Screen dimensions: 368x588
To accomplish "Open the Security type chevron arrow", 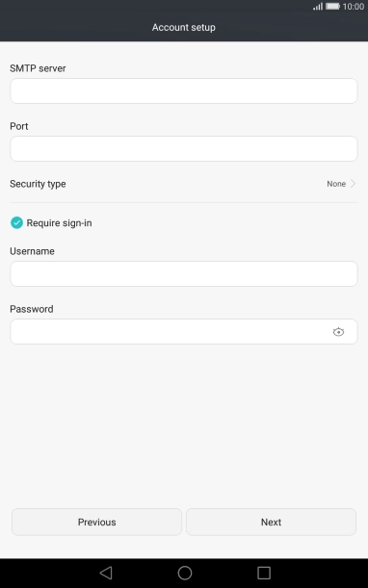I will point(353,184).
